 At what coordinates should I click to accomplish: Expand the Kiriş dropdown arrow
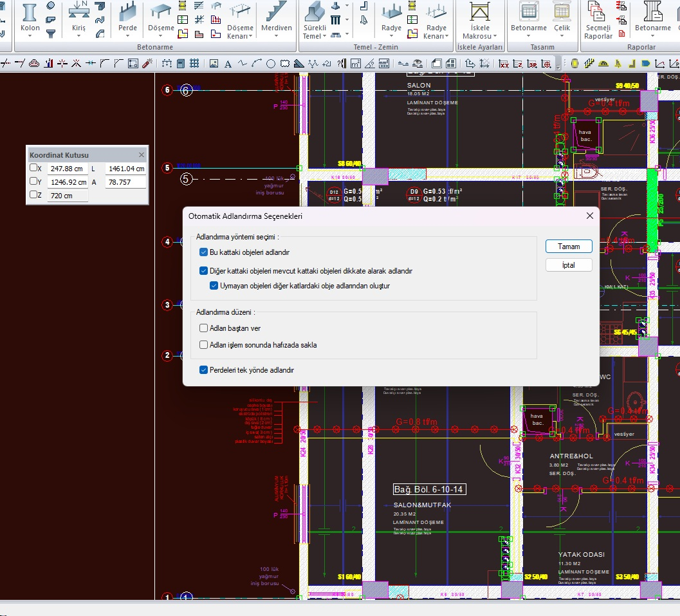tap(79, 36)
